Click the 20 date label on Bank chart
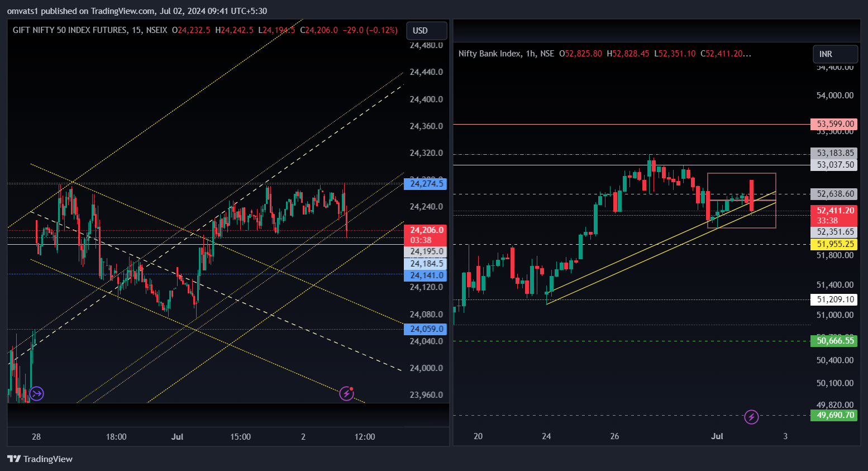 click(478, 436)
